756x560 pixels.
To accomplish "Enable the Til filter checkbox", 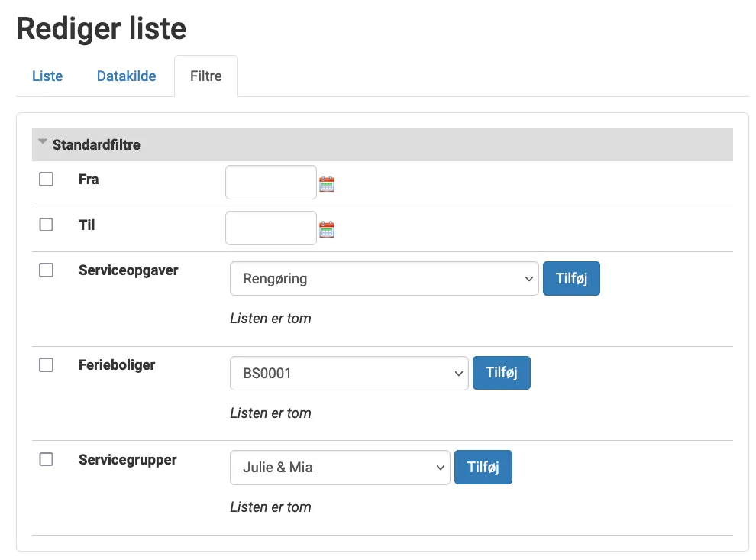I will point(46,225).
